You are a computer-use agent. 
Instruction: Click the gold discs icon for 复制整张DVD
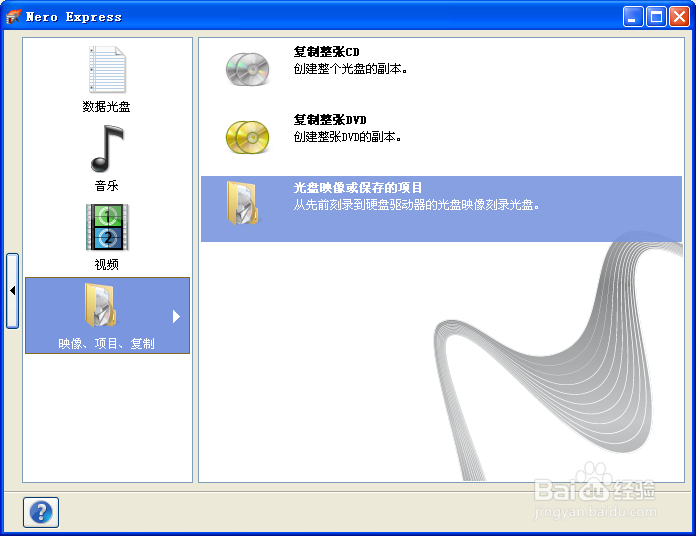pyautogui.click(x=247, y=137)
